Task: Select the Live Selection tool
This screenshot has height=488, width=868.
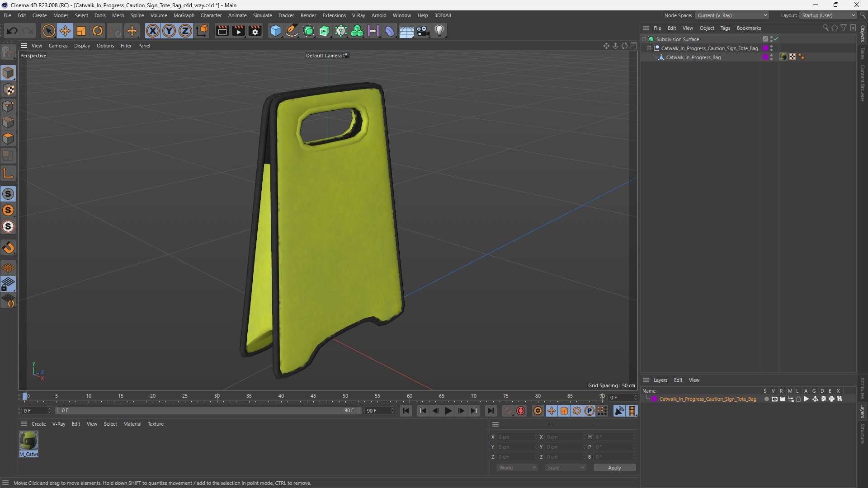Action: 48,31
